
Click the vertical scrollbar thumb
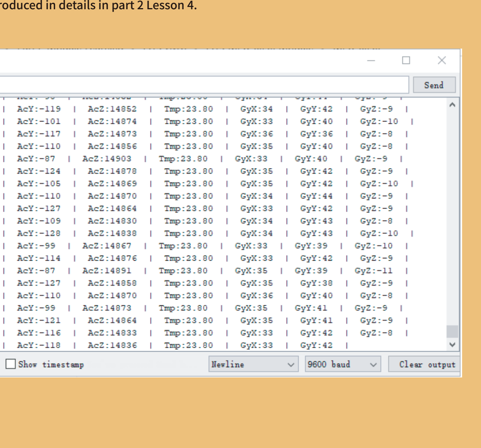(452, 332)
